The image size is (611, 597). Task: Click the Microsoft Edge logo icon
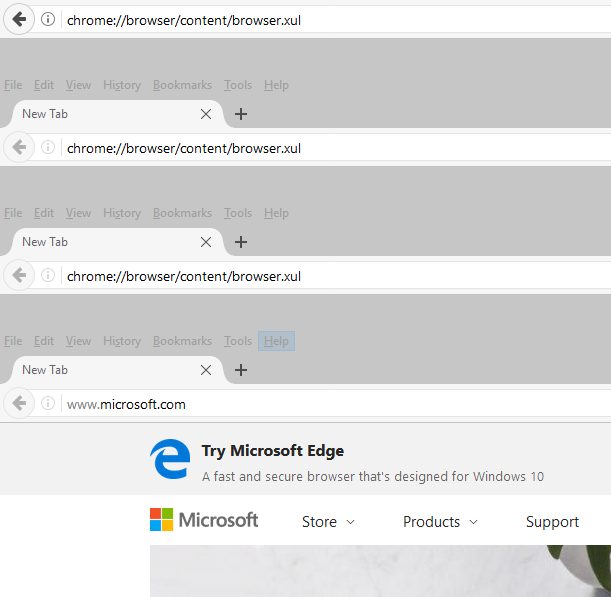click(170, 459)
